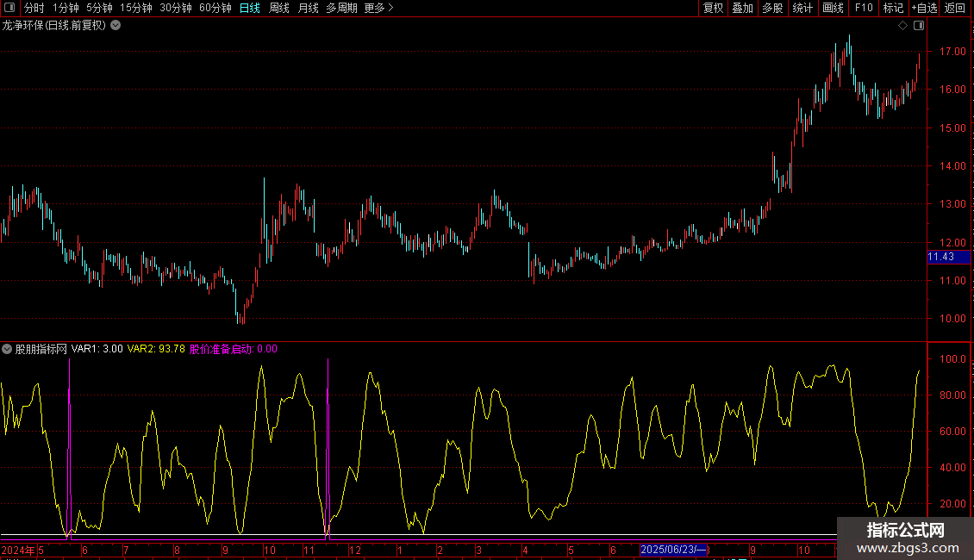This screenshot has height=560, width=974.
Task: Open the 画线 drawing tools
Action: [x=833, y=8]
